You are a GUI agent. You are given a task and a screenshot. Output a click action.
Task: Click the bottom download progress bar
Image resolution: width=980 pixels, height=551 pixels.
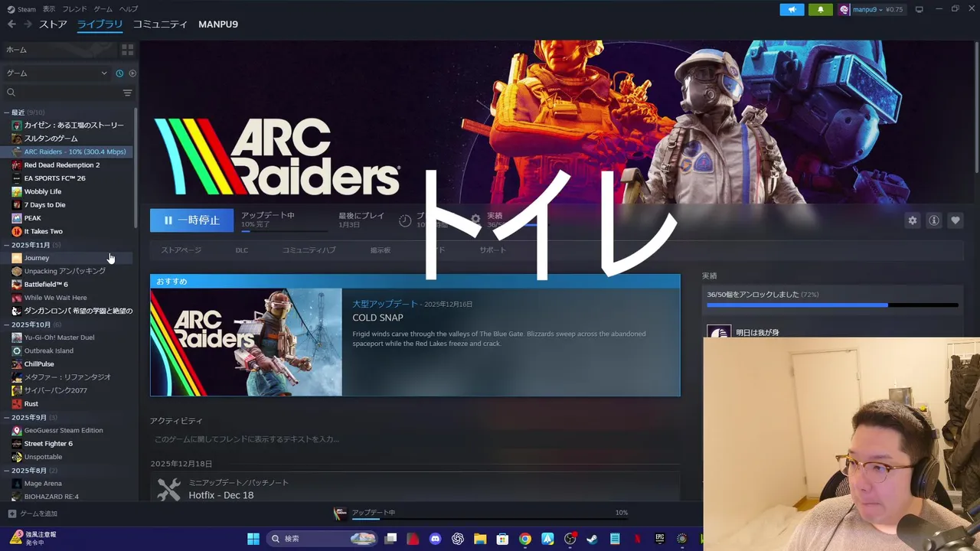(x=490, y=518)
